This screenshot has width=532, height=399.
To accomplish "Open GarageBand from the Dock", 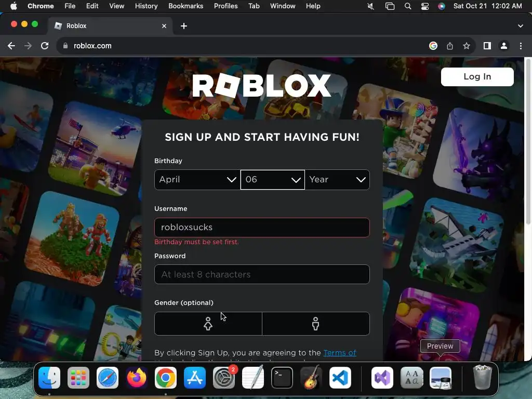I will [311, 377].
